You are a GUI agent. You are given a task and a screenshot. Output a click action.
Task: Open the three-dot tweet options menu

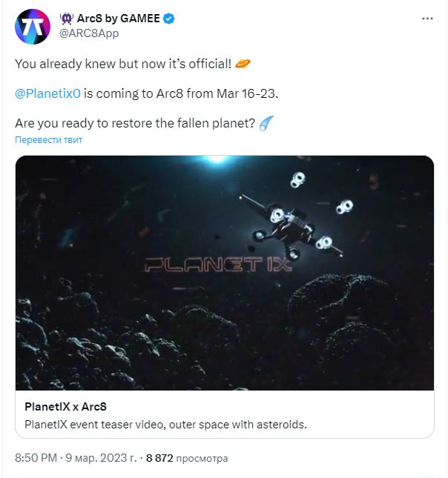(x=427, y=19)
